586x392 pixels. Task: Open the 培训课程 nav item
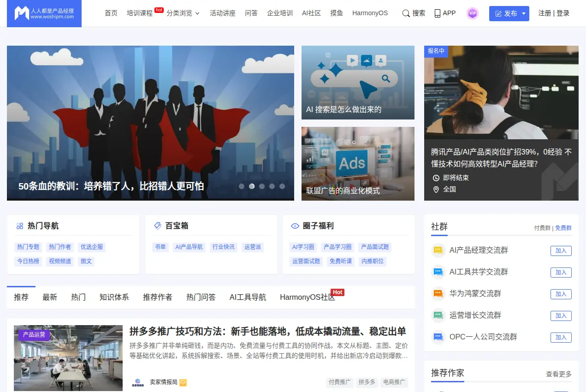click(x=140, y=13)
